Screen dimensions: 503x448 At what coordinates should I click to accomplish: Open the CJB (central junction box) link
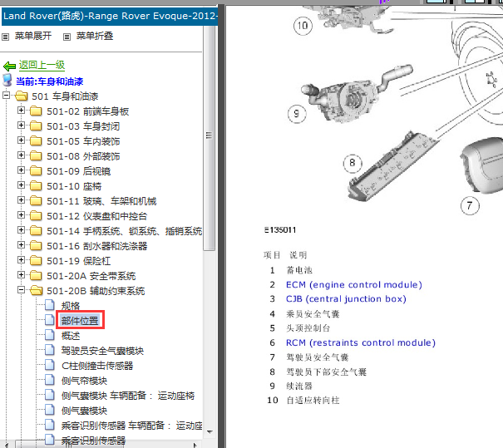click(346, 299)
